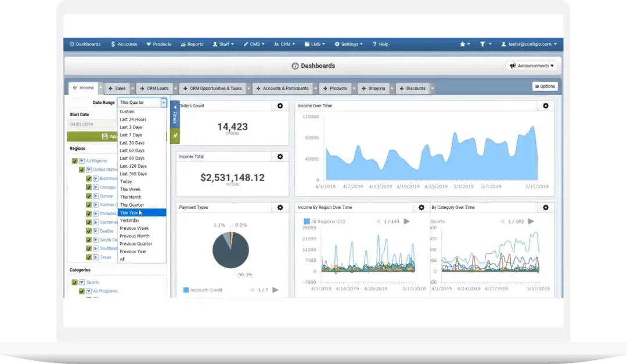Open settings gear on Payment Types widget
Viewport: 627px width, 364px height.
point(280,208)
